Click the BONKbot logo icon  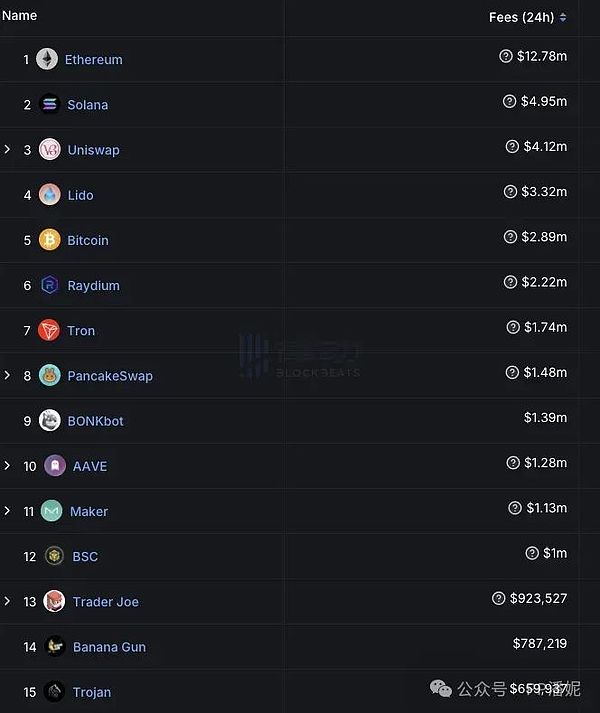pos(50,421)
